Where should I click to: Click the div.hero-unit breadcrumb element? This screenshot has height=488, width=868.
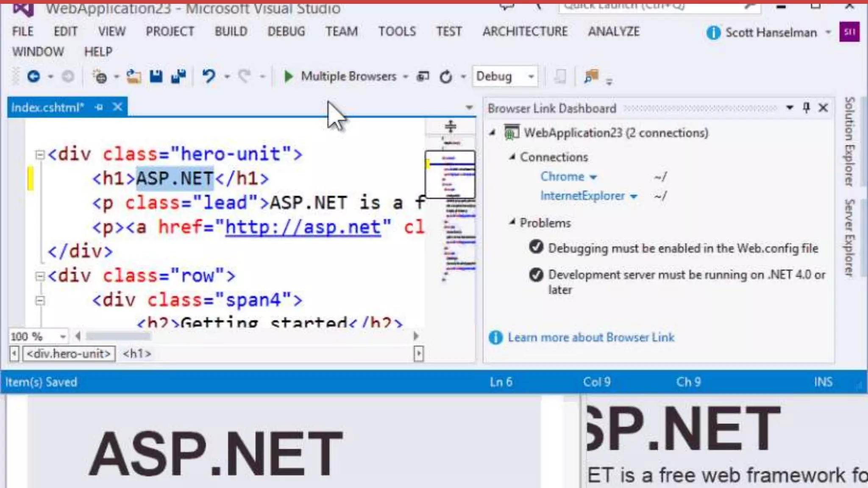pos(69,354)
